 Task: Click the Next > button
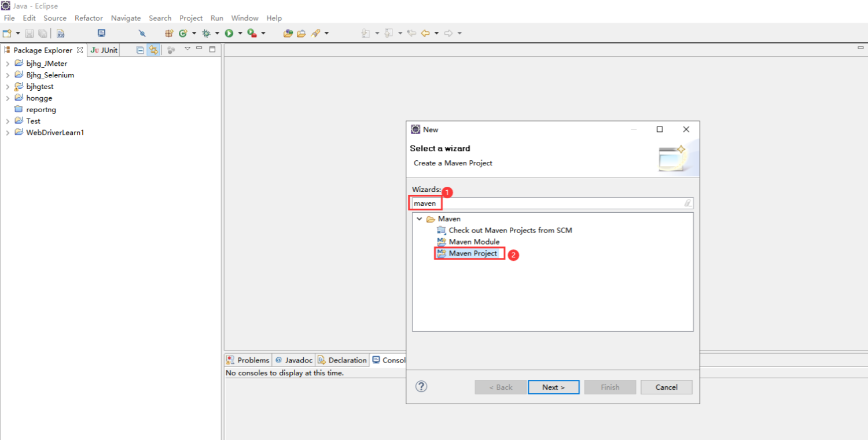(553, 387)
